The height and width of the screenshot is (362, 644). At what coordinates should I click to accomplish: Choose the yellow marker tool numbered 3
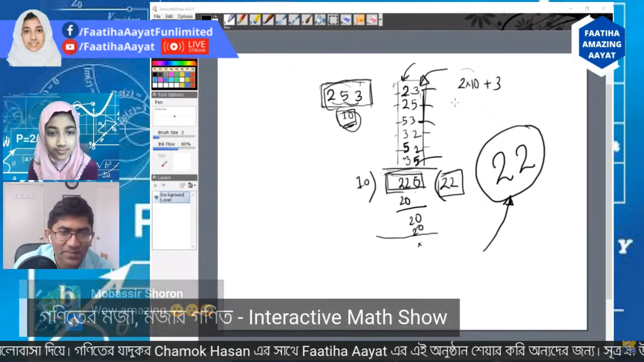tap(255, 19)
